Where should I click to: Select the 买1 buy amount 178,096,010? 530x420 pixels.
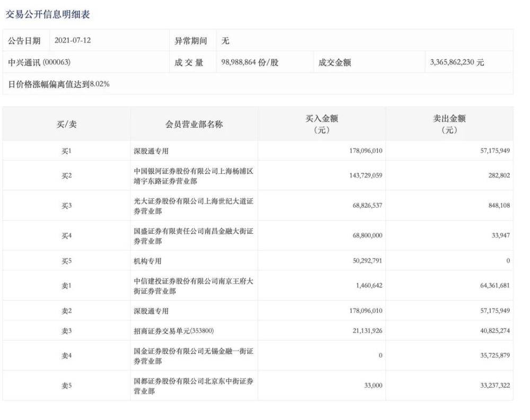[366, 151]
